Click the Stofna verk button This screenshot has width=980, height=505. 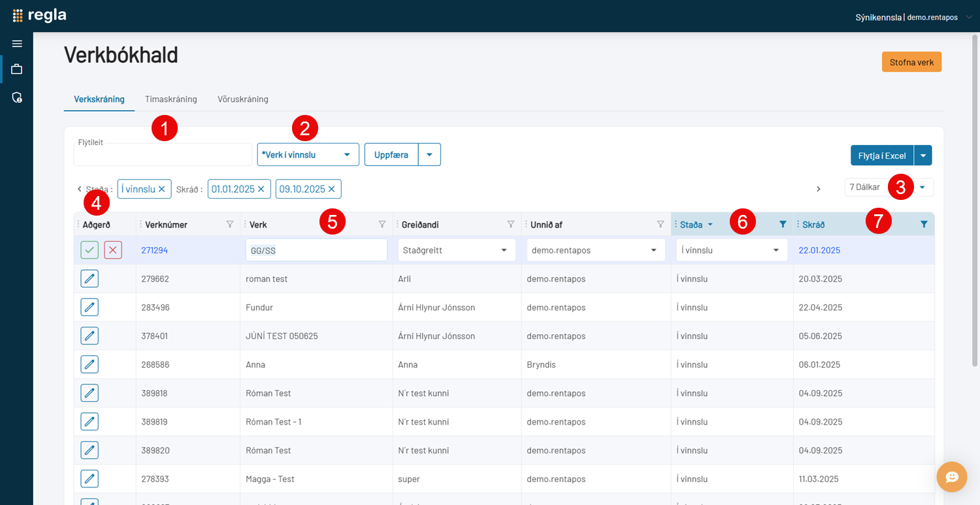pyautogui.click(x=911, y=62)
